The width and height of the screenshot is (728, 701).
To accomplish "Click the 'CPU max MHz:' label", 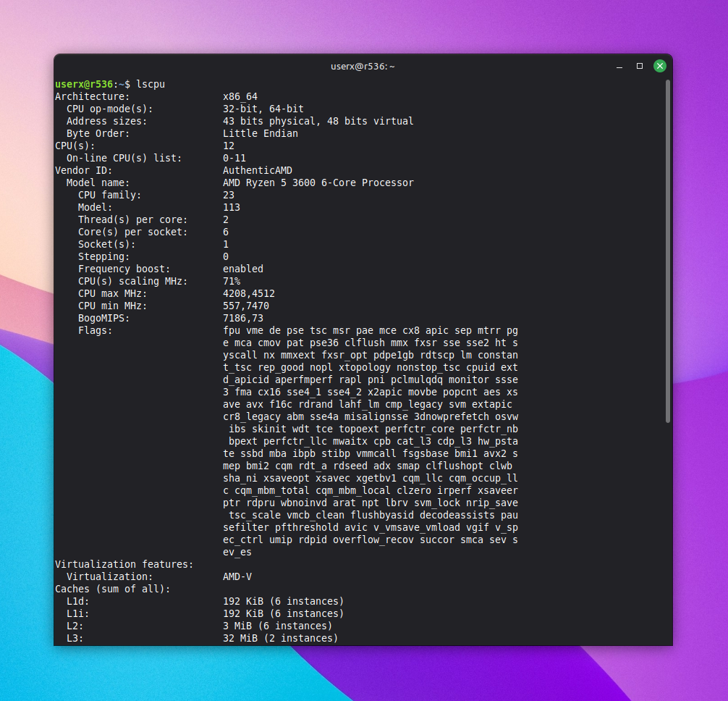I will click(112, 293).
